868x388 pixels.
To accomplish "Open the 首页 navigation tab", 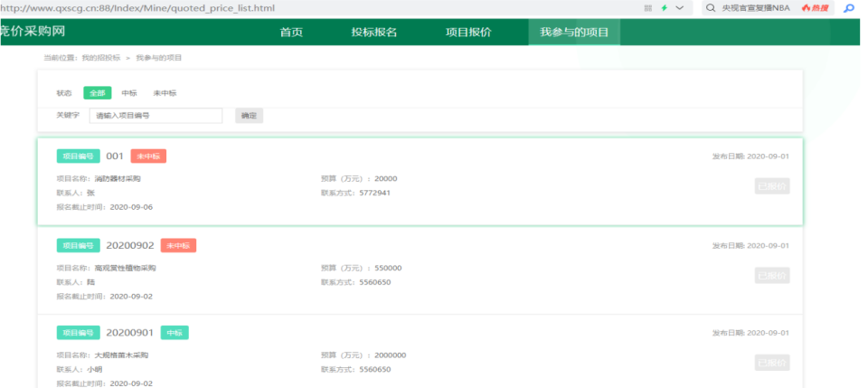I will tap(291, 32).
